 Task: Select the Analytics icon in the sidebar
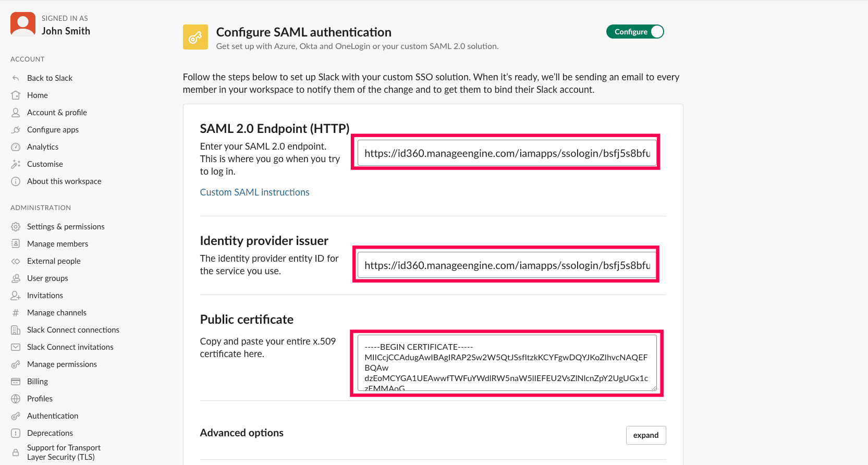tap(16, 146)
